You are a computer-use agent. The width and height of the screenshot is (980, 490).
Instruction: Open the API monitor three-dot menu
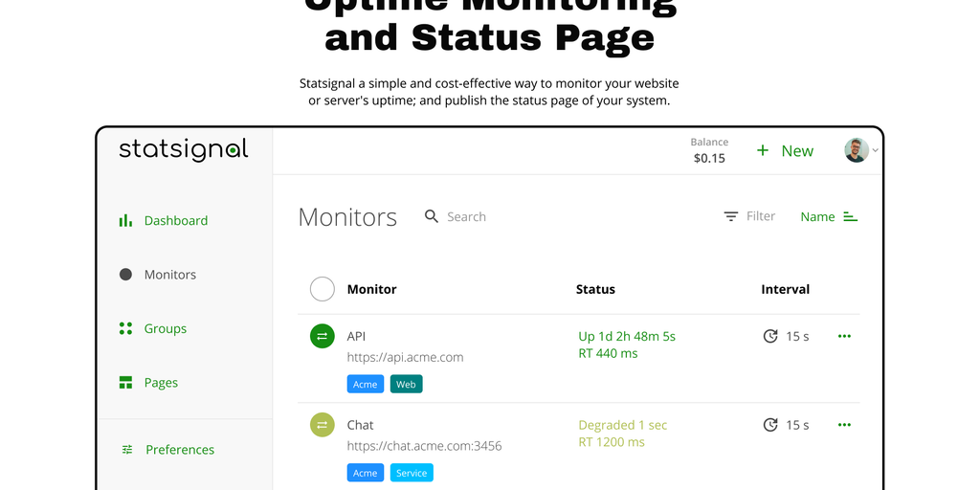pyautogui.click(x=844, y=336)
